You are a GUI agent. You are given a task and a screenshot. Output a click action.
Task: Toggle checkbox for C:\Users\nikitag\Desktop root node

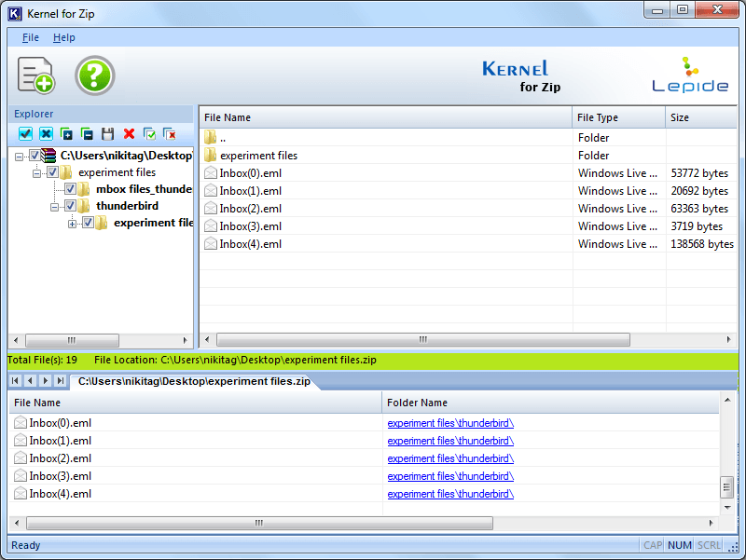coord(35,156)
